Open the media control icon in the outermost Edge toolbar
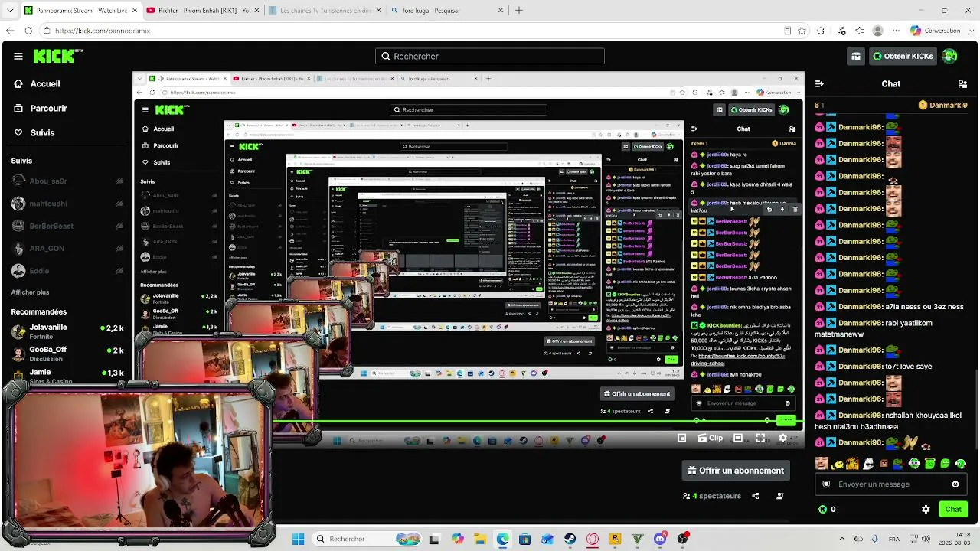Viewport: 980px width, 551px height. [840, 31]
